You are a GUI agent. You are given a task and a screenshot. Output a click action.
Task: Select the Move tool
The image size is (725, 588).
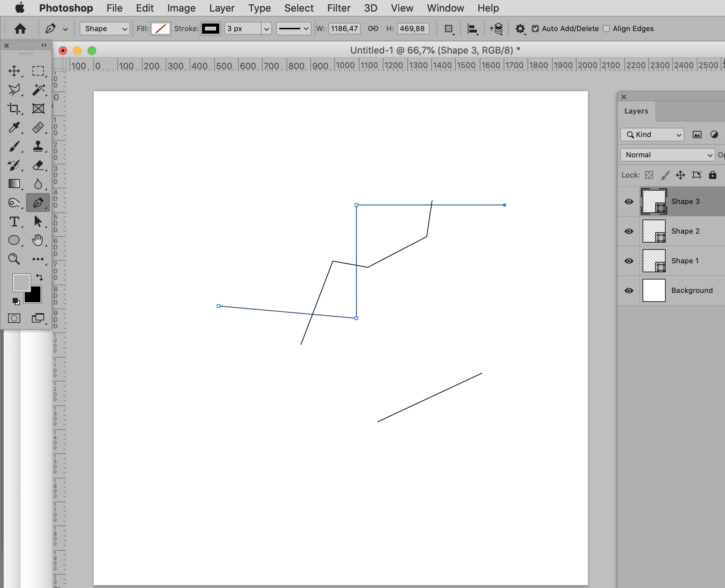coord(14,71)
